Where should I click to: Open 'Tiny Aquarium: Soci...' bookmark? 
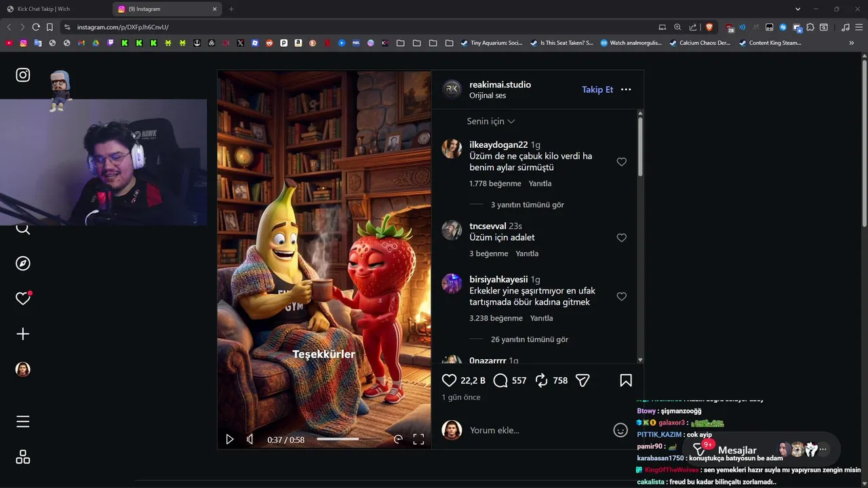click(492, 43)
